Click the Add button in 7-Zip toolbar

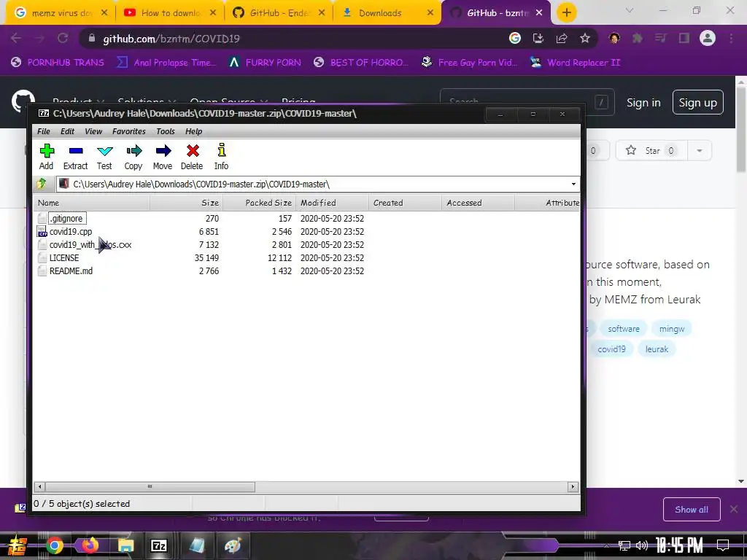pyautogui.click(x=46, y=157)
